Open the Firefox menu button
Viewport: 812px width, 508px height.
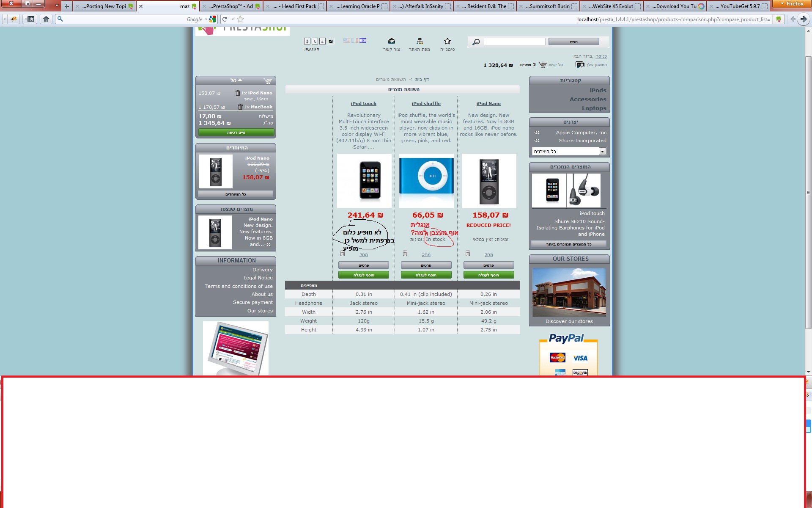click(x=792, y=4)
